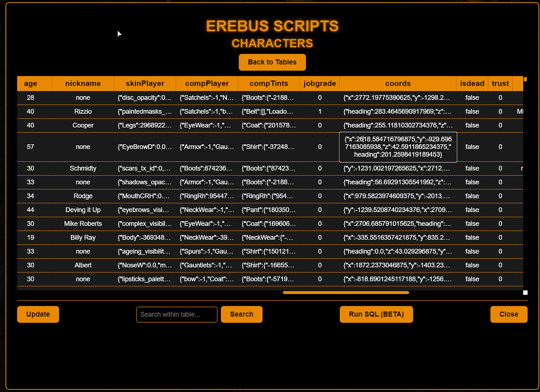This screenshot has height=392, width=540.
Task: Click the jobgrade column header
Action: [x=319, y=83]
